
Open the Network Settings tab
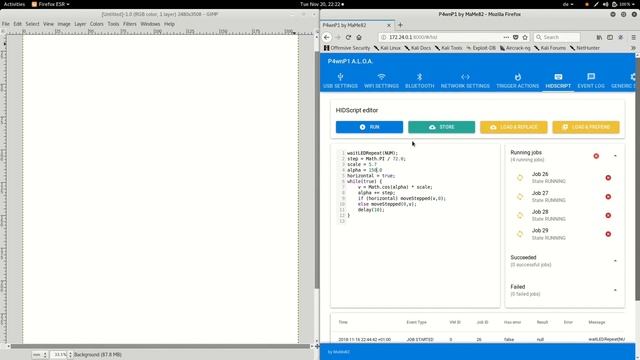465,81
